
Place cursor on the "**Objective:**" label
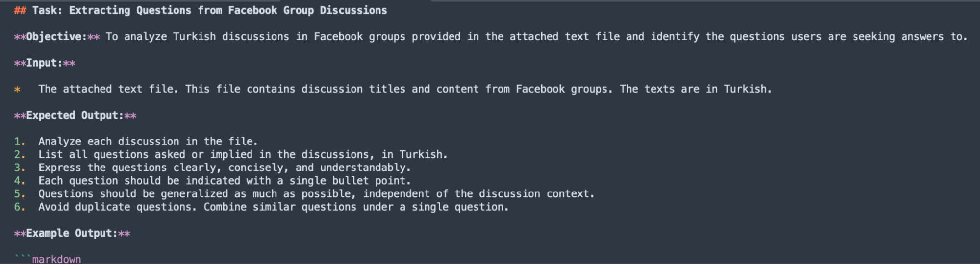pos(57,37)
